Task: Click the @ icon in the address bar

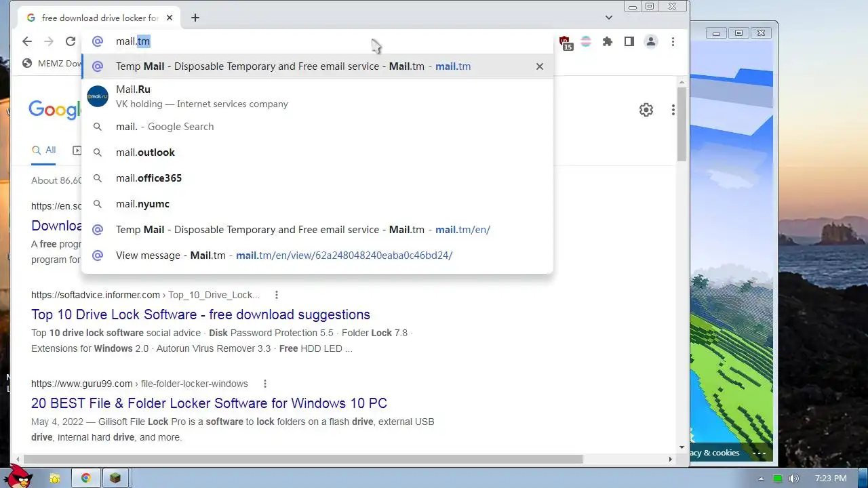Action: (98, 41)
